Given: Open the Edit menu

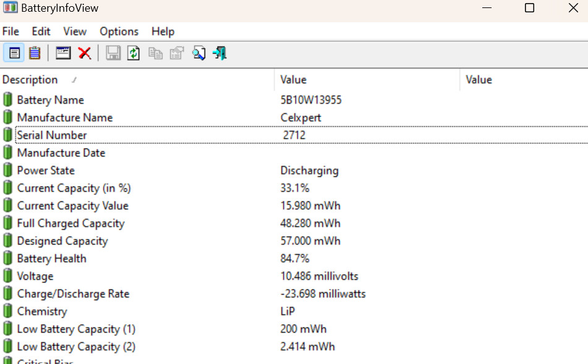Looking at the screenshot, I should click(41, 32).
